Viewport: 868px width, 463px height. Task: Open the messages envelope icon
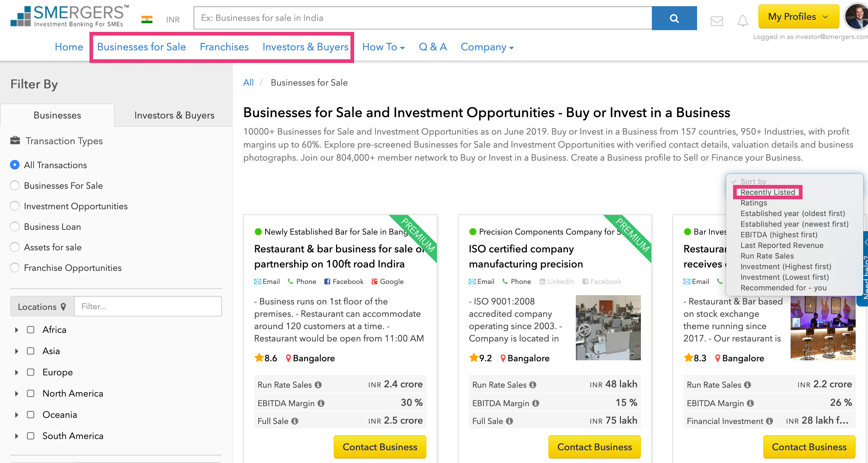click(717, 21)
